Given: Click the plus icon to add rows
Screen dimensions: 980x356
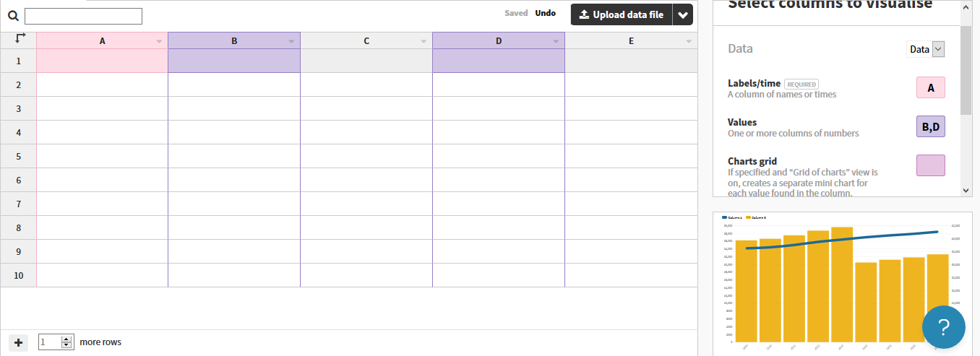Looking at the screenshot, I should pyautogui.click(x=19, y=342).
